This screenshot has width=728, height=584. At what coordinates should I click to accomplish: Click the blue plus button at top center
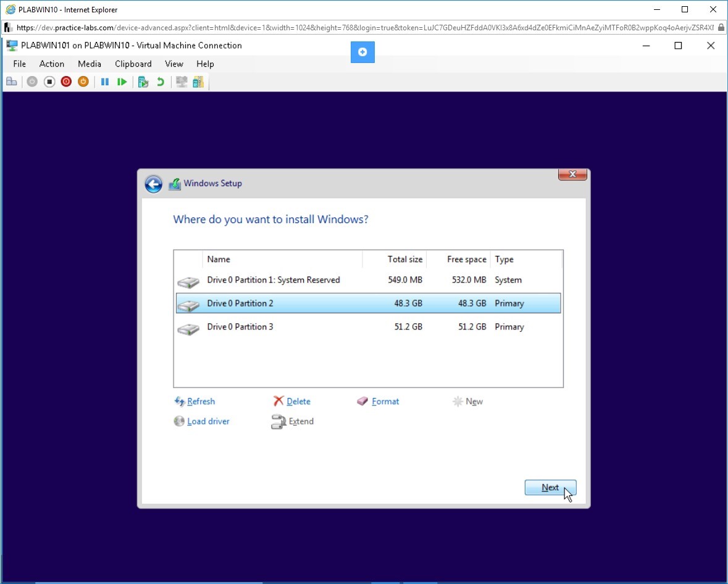362,52
